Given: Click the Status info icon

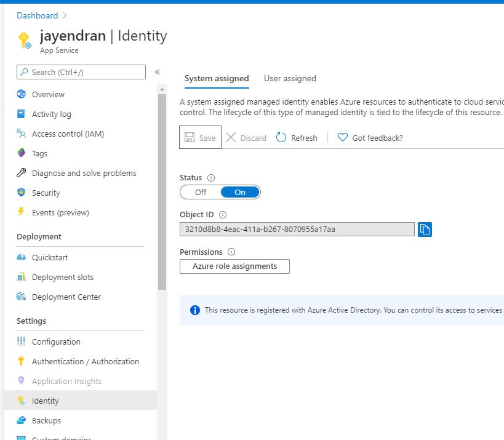Looking at the screenshot, I should (x=211, y=178).
